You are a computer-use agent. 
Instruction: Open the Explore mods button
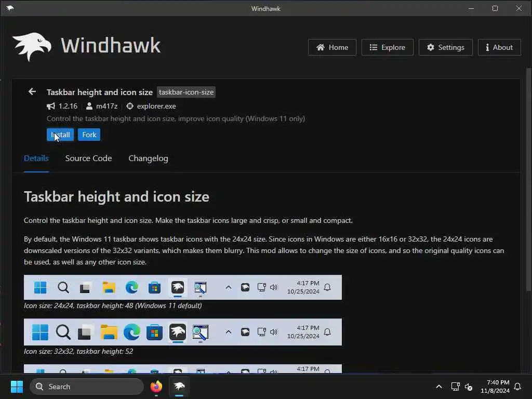pos(387,47)
